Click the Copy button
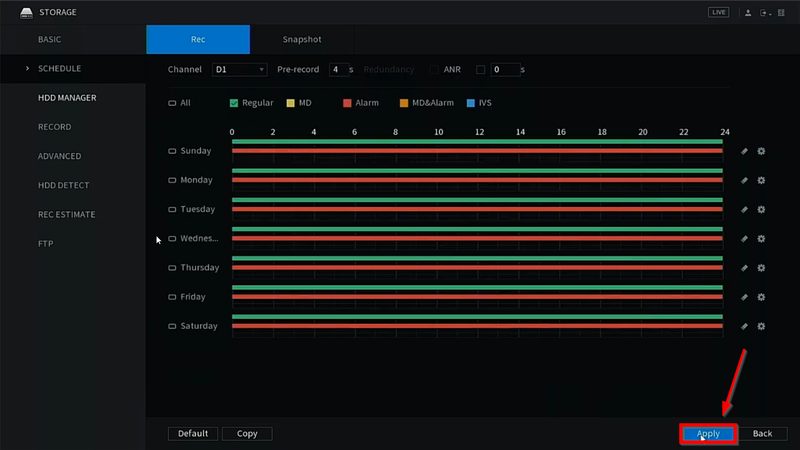The image size is (800, 450). (x=247, y=434)
